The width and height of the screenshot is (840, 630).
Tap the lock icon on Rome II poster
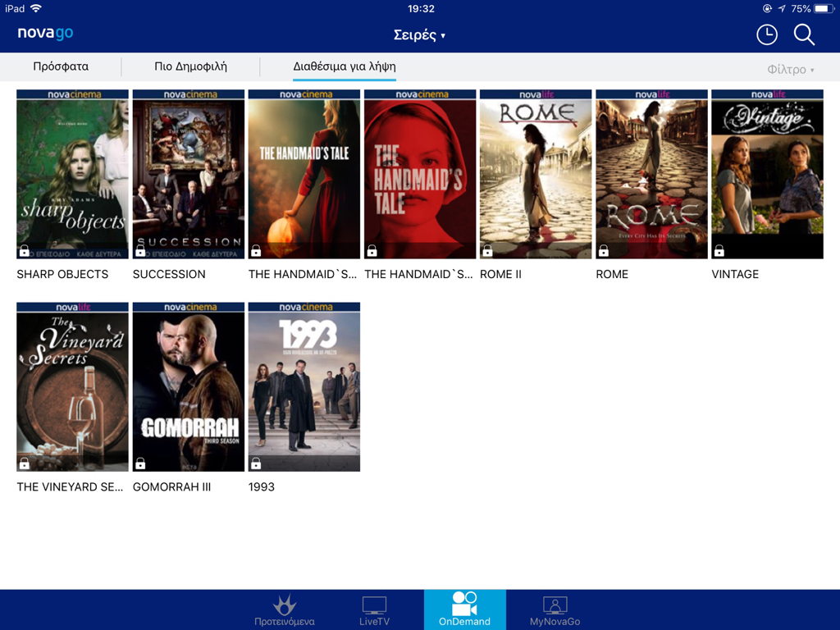point(487,250)
